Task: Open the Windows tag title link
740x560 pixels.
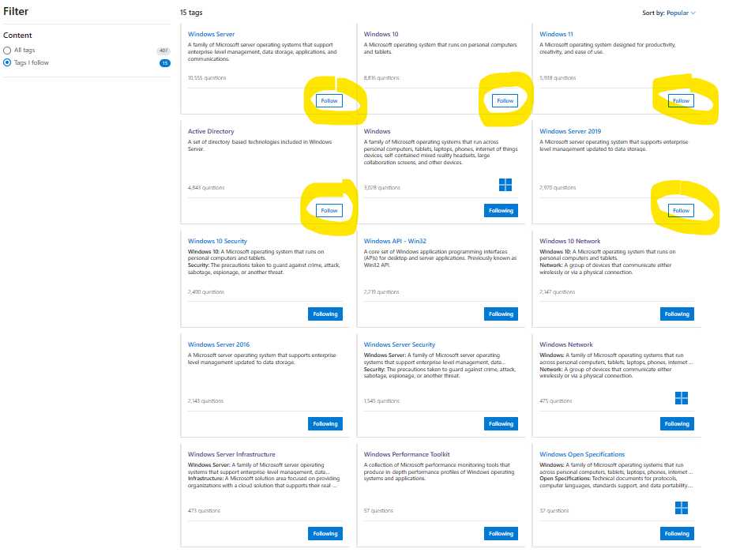Action: click(x=377, y=131)
